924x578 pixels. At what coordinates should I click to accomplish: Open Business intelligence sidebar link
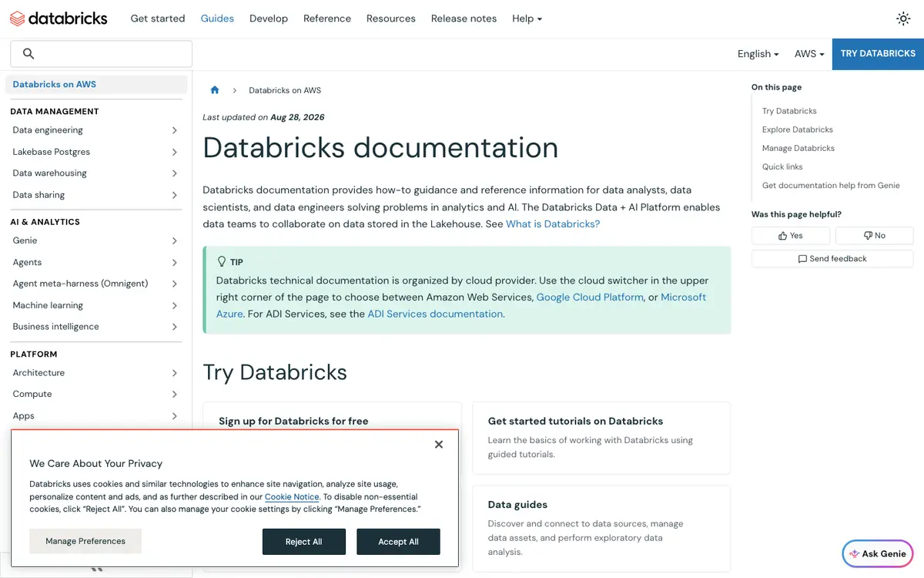click(x=55, y=327)
